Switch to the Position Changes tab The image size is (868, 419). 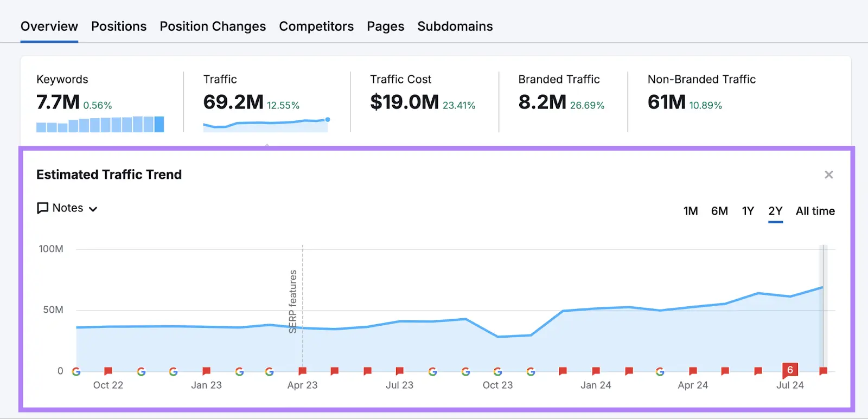[213, 27]
